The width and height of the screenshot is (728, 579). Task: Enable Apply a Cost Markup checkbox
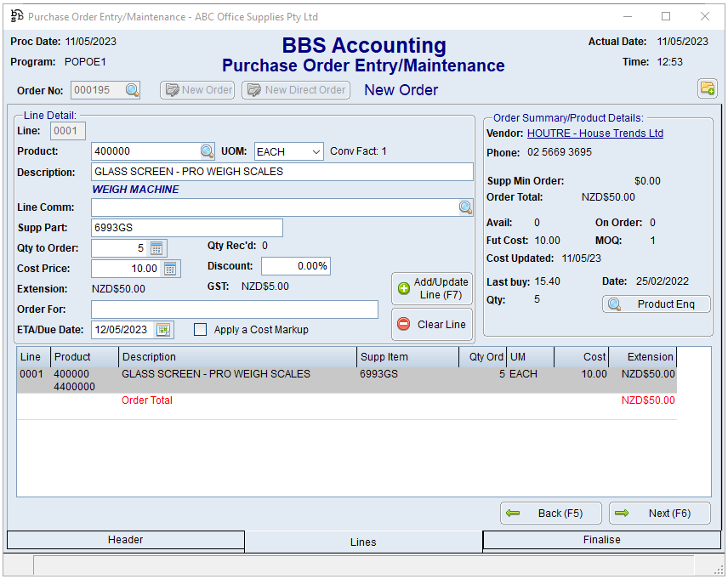[x=201, y=330]
